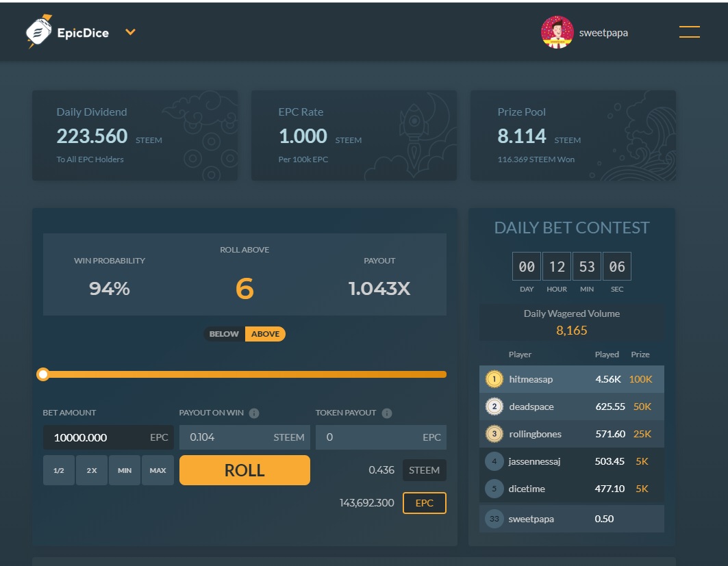Click the EpicDice dice logo icon
This screenshot has width=728, height=566.
pos(38,31)
